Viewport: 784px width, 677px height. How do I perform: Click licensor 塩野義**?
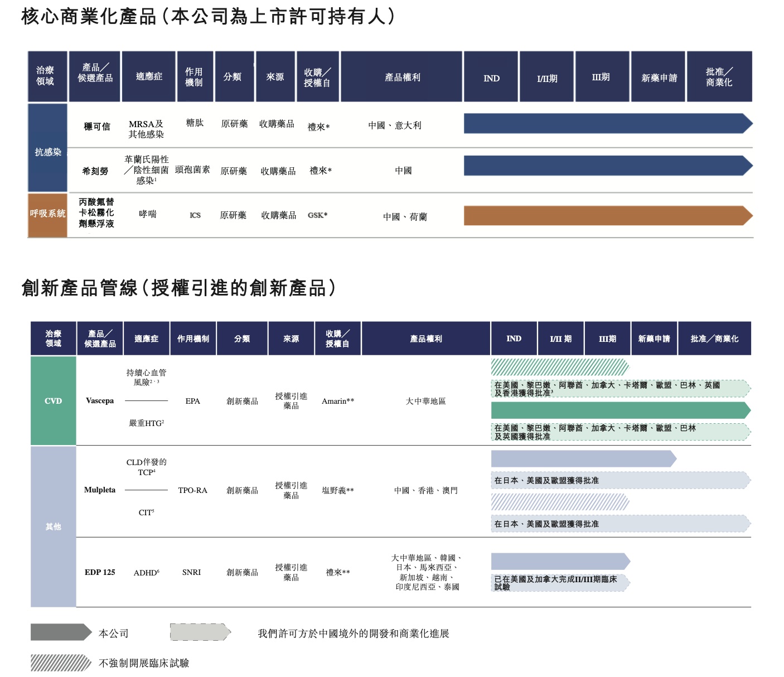pyautogui.click(x=338, y=490)
